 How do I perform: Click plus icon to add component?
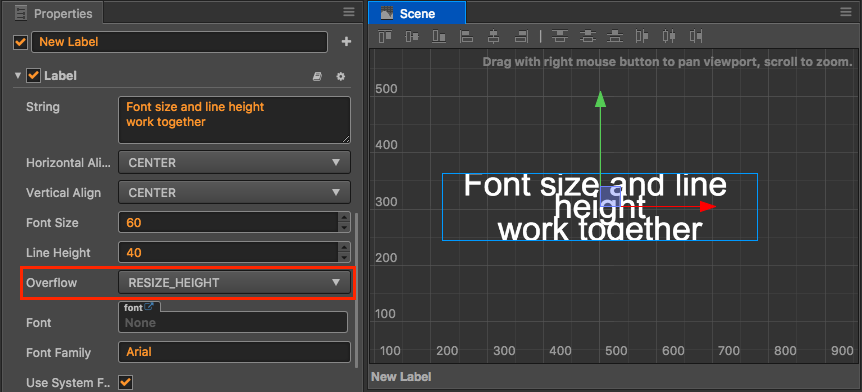click(x=346, y=42)
